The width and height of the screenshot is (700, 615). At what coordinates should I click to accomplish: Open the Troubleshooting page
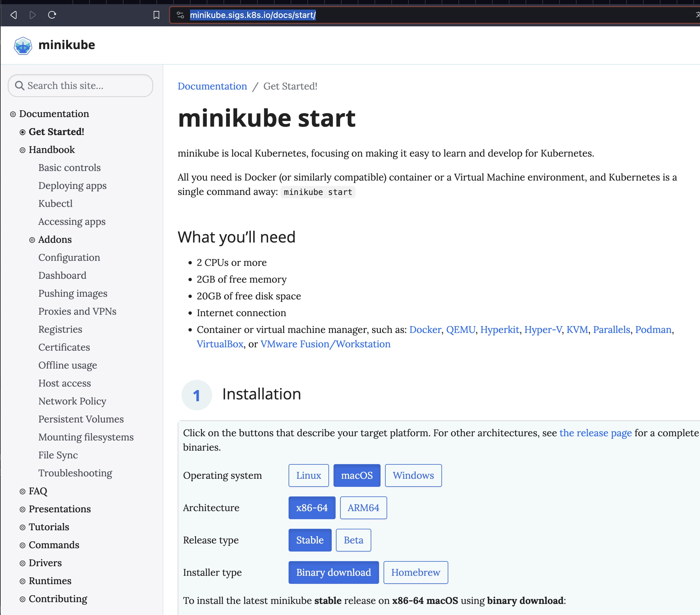(75, 473)
